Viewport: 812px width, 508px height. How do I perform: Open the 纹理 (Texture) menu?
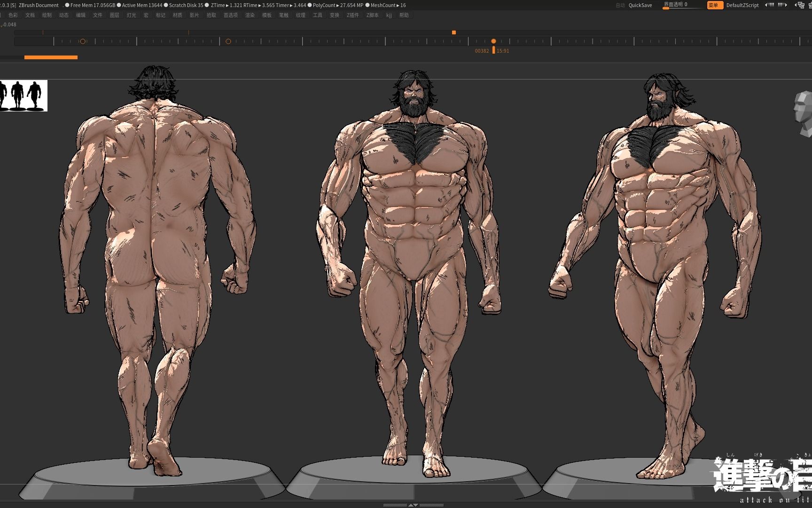click(301, 15)
